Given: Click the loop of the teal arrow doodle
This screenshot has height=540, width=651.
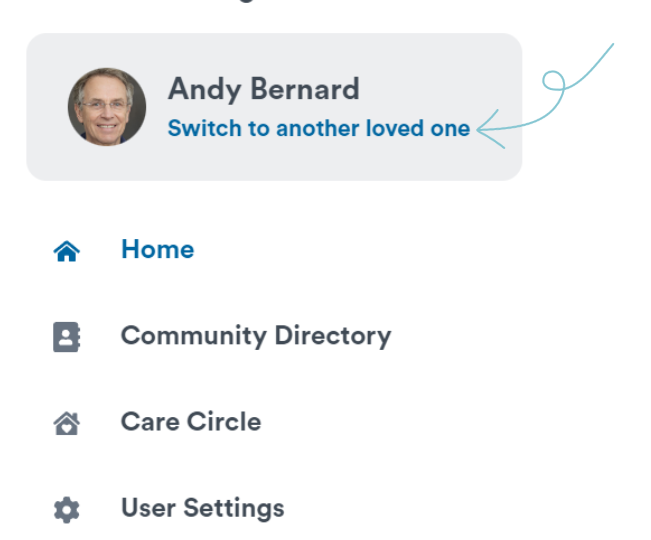Looking at the screenshot, I should coord(553,81).
